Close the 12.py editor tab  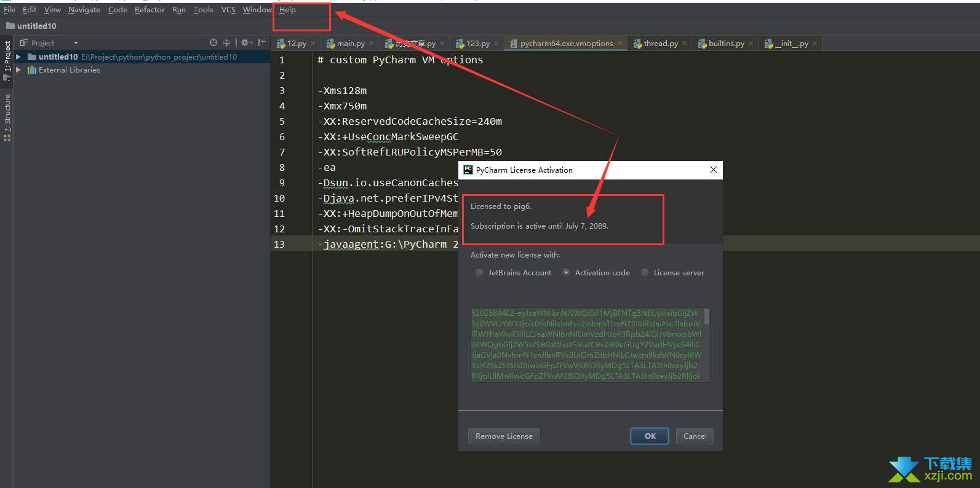313,44
